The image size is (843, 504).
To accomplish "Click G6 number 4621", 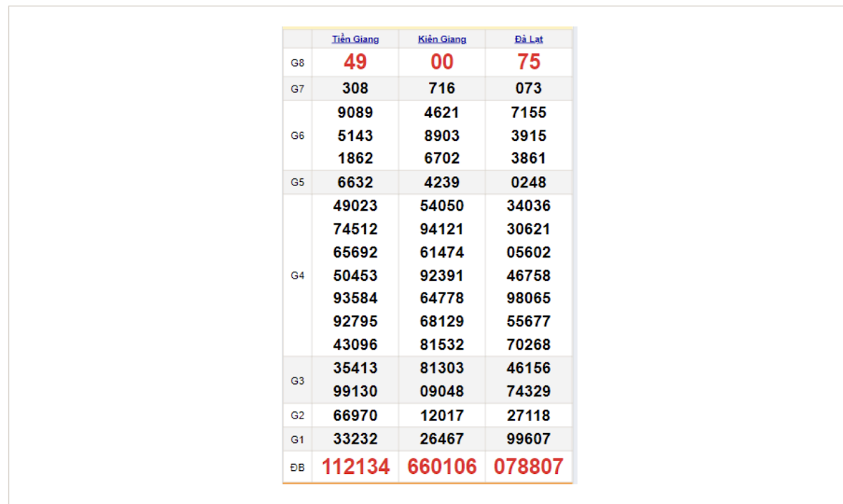I will (442, 112).
